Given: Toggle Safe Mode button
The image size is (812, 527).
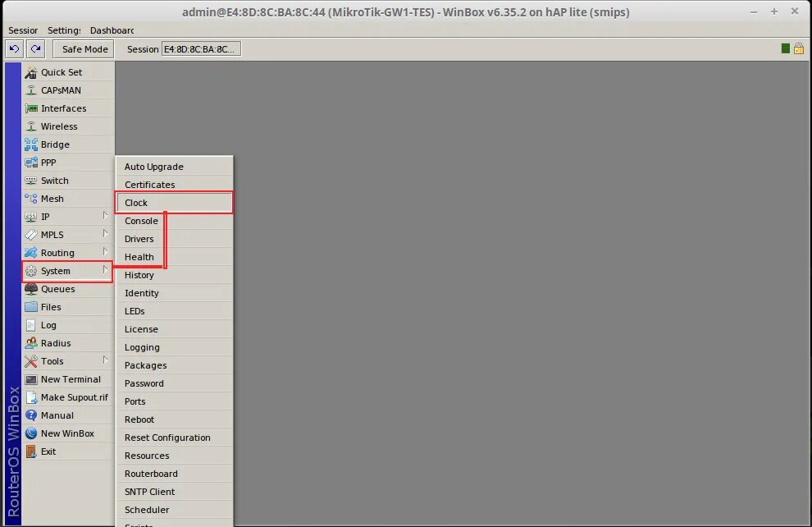Looking at the screenshot, I should tap(84, 49).
